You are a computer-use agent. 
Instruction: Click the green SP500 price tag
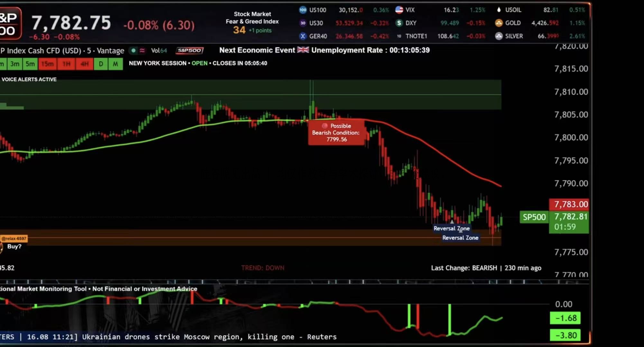point(534,217)
